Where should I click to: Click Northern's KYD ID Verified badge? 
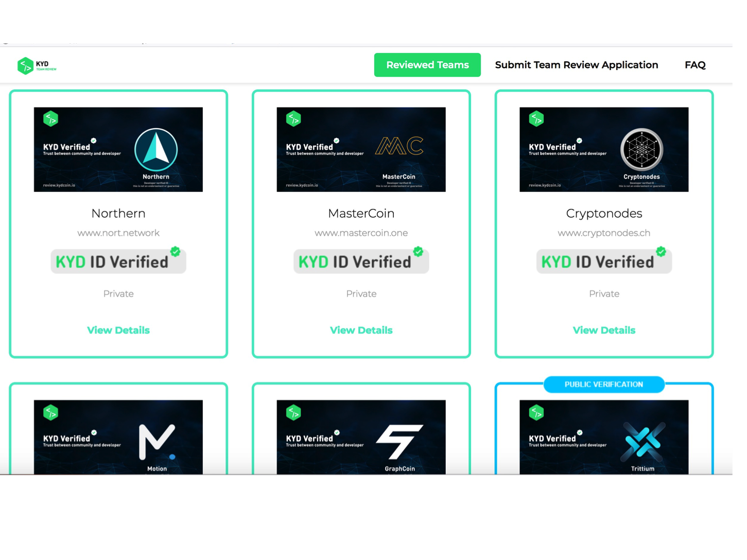tap(118, 261)
